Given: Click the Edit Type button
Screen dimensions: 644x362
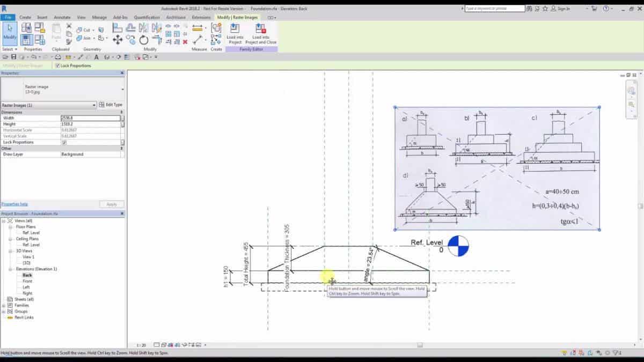Looking at the screenshot, I should point(111,105).
